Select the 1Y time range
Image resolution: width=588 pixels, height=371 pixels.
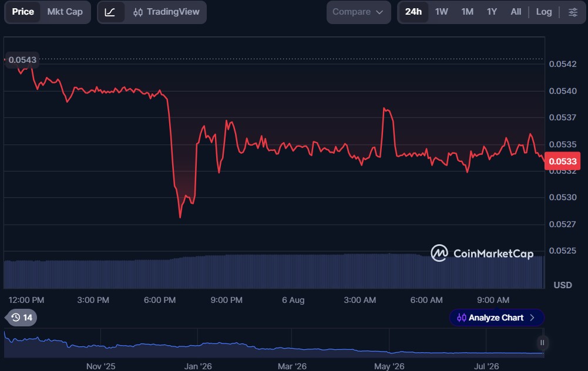(492, 12)
